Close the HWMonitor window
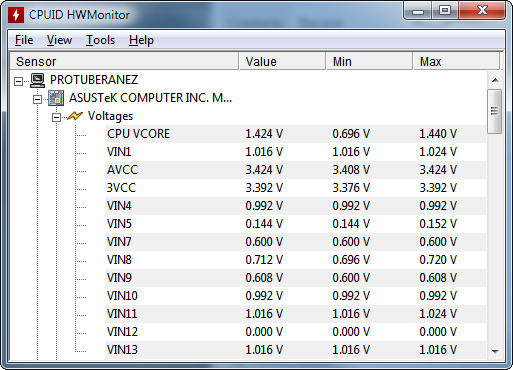Image resolution: width=513 pixels, height=370 pixels. [x=482, y=11]
